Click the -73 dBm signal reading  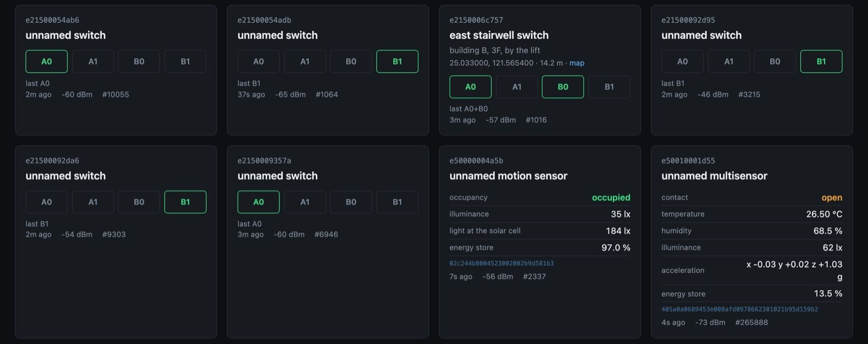(710, 322)
